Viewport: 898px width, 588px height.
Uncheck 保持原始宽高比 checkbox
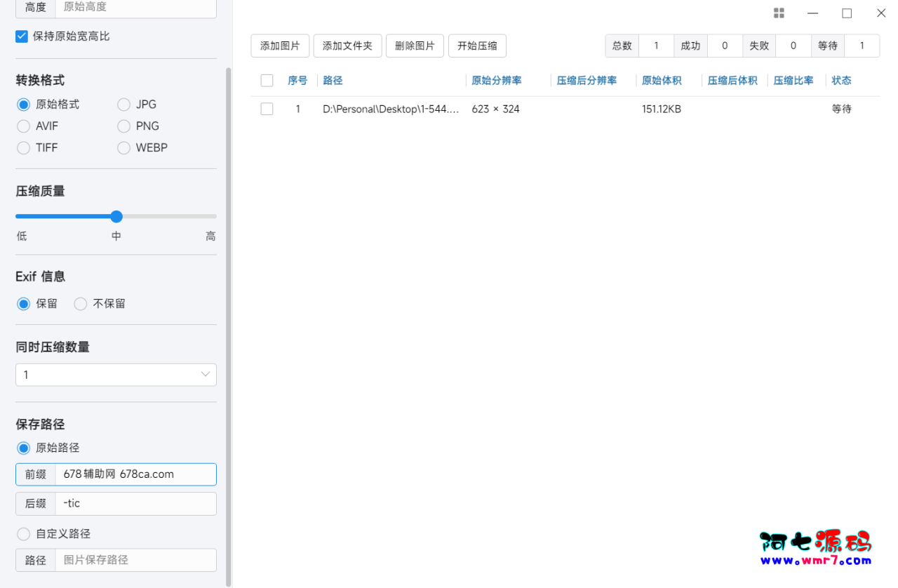tap(22, 36)
